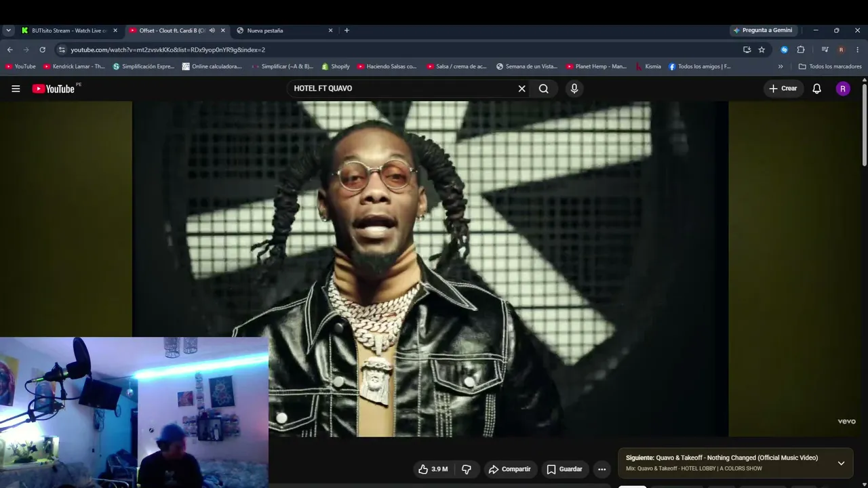Open the Semana de un Vista bookmark
Screen dimensions: 868x488
tap(527, 66)
